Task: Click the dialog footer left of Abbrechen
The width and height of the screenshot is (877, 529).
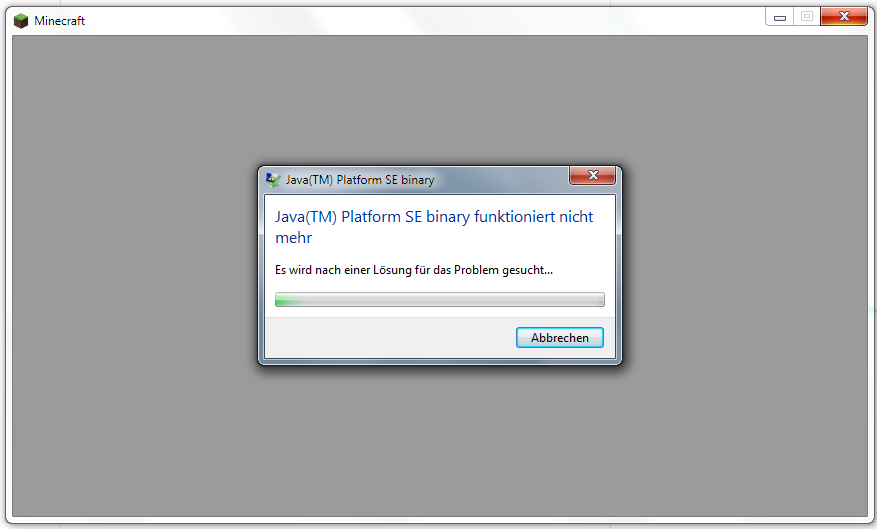Action: [x=390, y=338]
